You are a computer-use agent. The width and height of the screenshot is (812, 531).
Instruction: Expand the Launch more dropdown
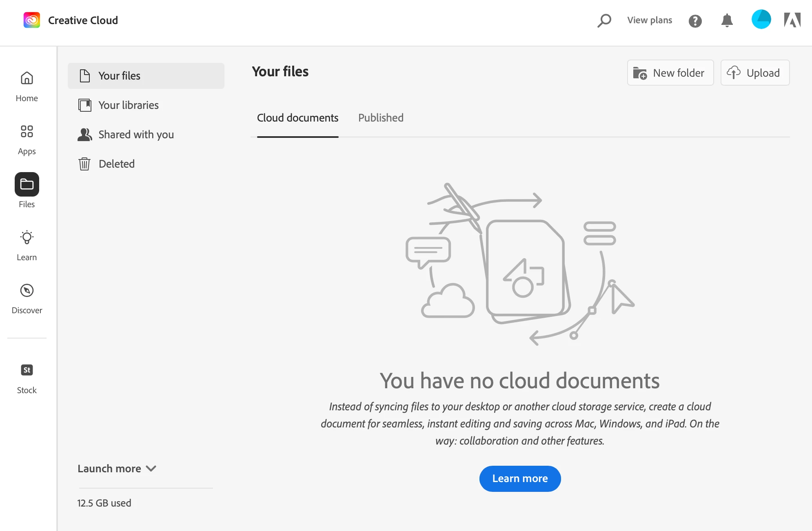(x=117, y=469)
